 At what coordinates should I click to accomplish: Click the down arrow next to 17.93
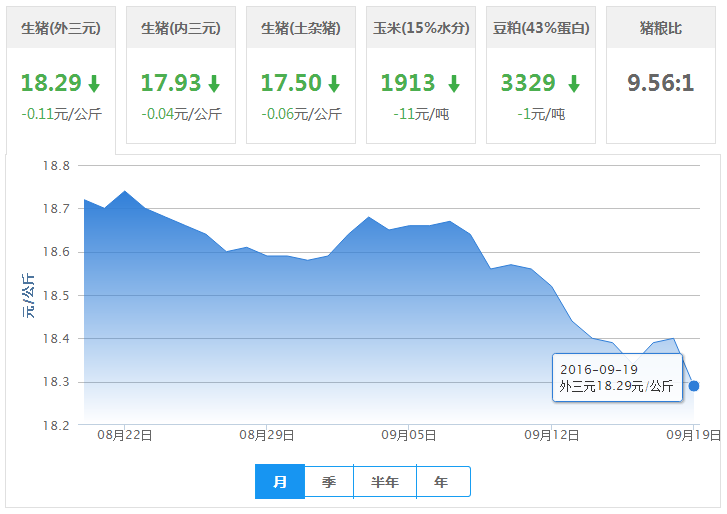(214, 84)
